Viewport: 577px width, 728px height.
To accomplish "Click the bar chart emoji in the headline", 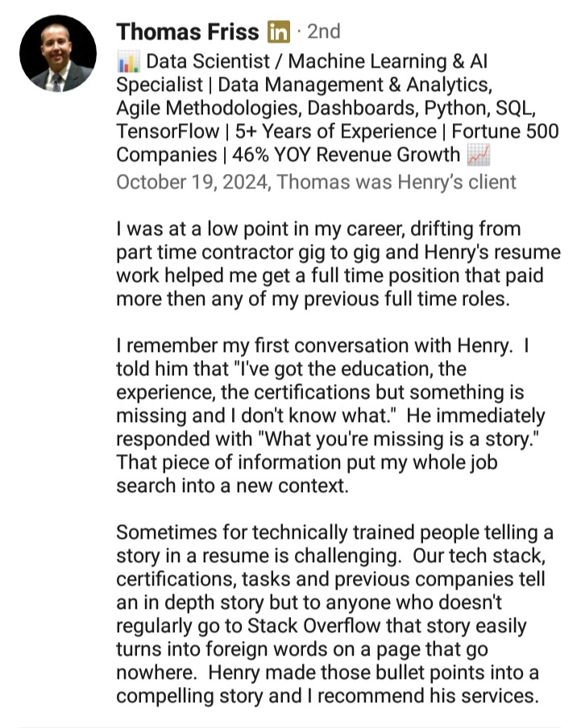I will (x=127, y=62).
